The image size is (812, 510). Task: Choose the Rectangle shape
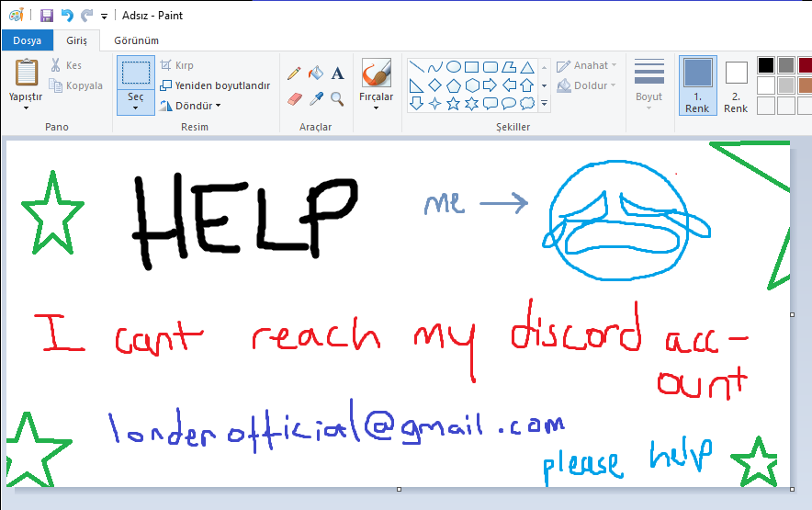coord(472,67)
